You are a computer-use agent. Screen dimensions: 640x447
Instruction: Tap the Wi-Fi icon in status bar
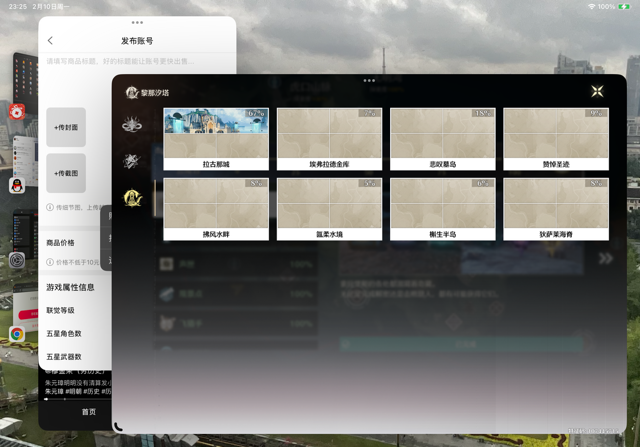pos(591,7)
